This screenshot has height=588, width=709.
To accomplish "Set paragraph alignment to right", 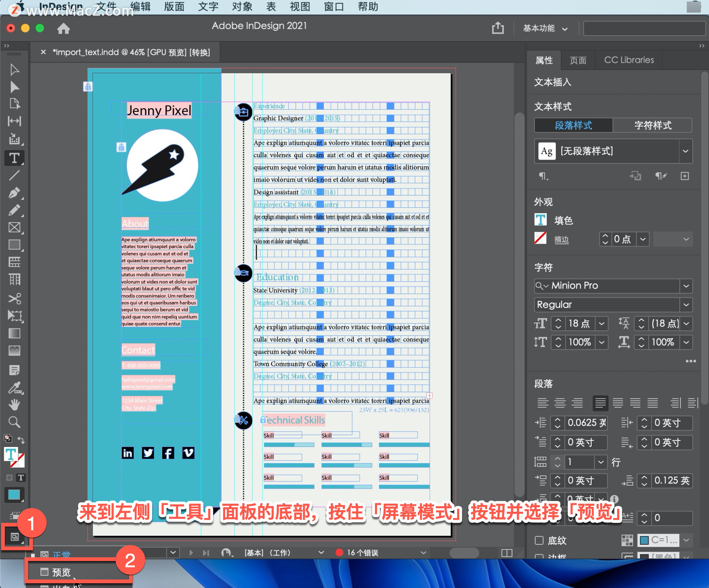I will 577,403.
